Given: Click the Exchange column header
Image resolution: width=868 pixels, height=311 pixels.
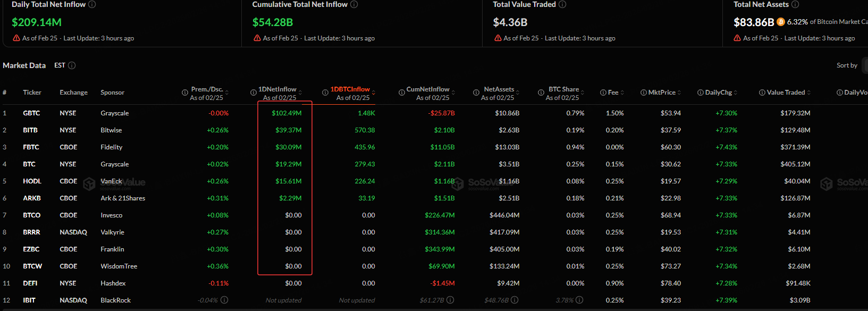Looking at the screenshot, I should coord(73,93).
